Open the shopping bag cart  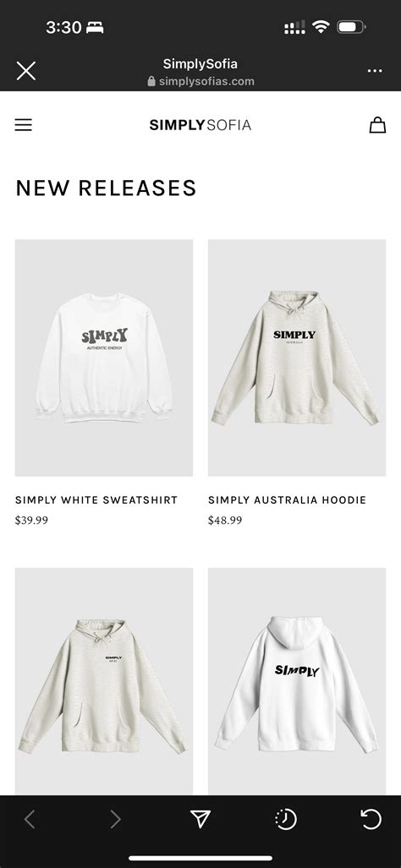[377, 124]
